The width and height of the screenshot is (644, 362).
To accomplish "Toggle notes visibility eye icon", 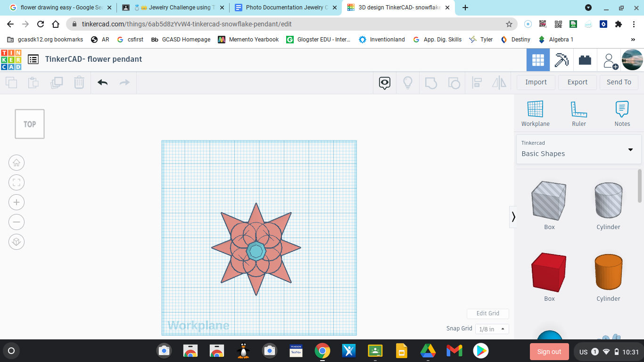I will tap(385, 83).
